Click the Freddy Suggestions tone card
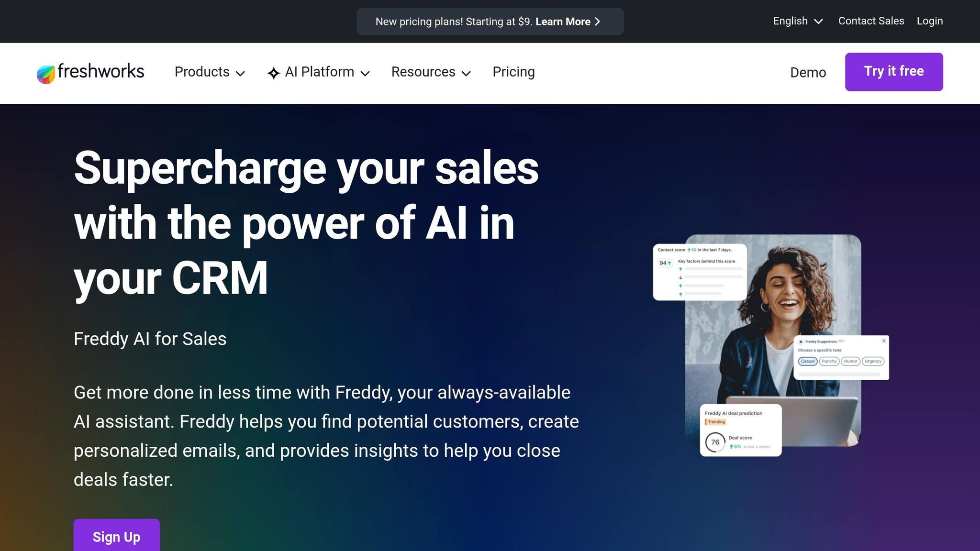 tap(841, 358)
